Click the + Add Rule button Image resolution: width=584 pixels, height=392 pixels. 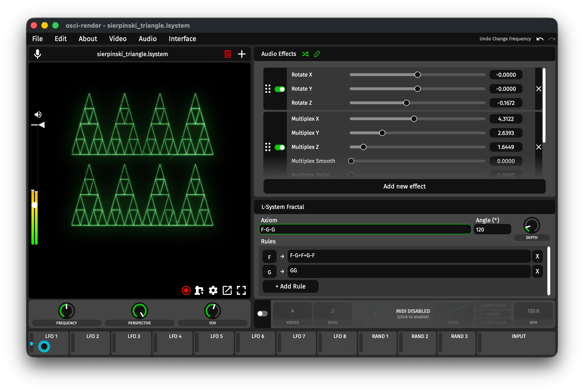290,286
